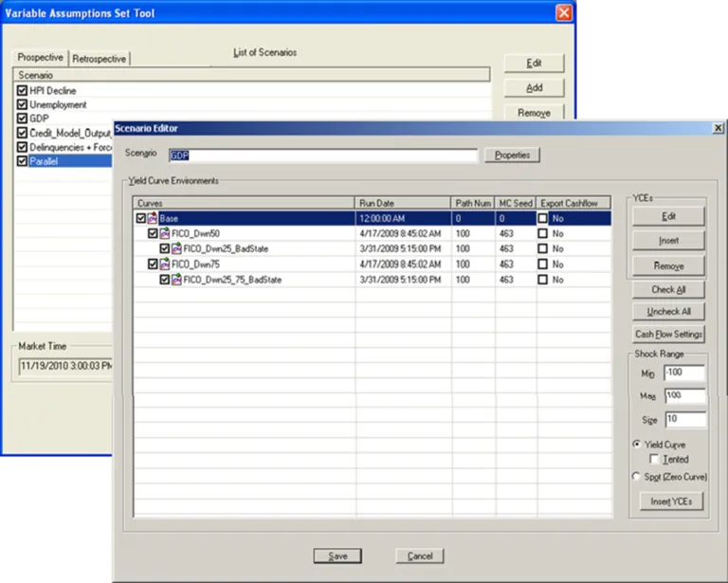Uncheck Credit_Model_Output scenario checkbox
The width and height of the screenshot is (728, 583).
pos(22,133)
